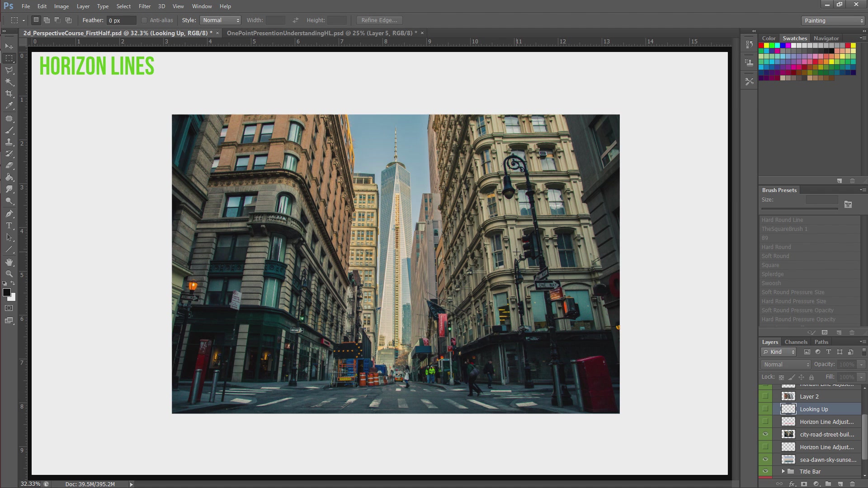The image size is (868, 488).
Task: Lock all with padlock icon
Action: [811, 377]
